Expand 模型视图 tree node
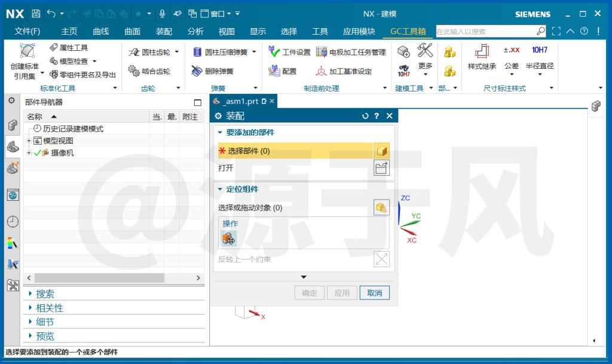This screenshot has height=364, width=612. (x=29, y=141)
